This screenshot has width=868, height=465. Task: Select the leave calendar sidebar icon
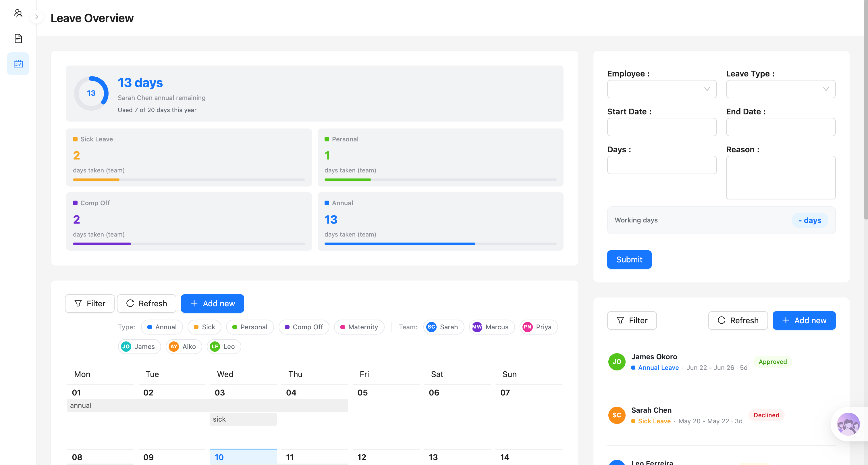click(18, 64)
